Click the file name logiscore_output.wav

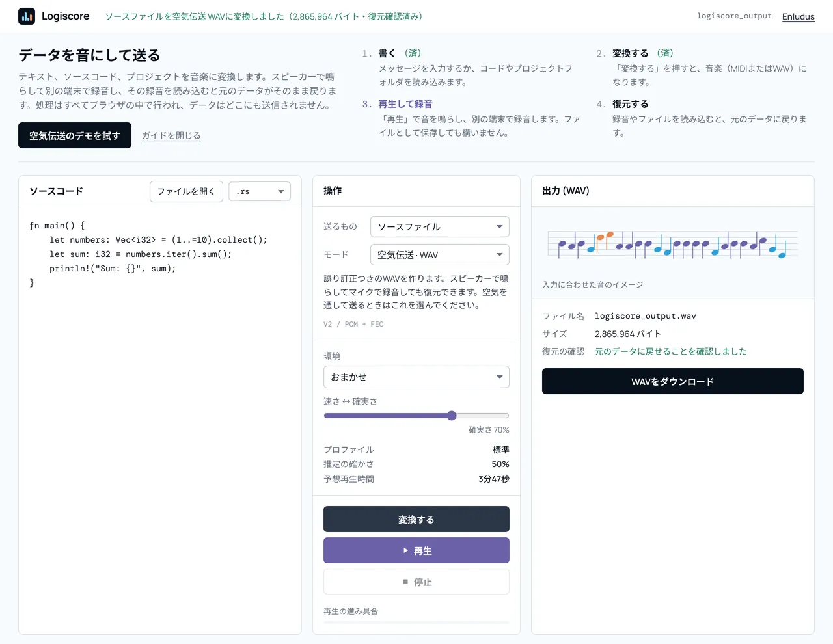(646, 316)
